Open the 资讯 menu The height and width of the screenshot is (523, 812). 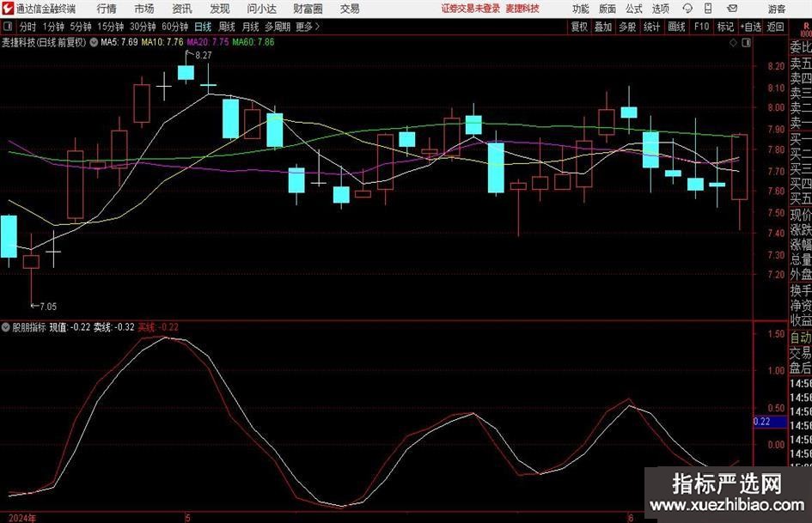coord(182,9)
